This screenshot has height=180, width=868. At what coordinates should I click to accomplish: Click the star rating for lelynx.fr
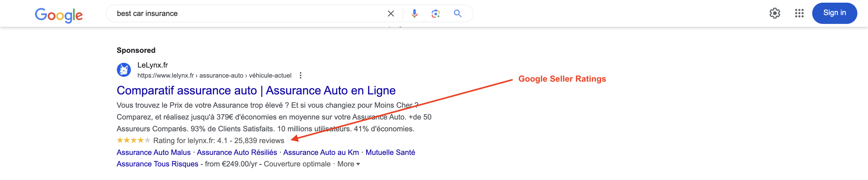(133, 140)
